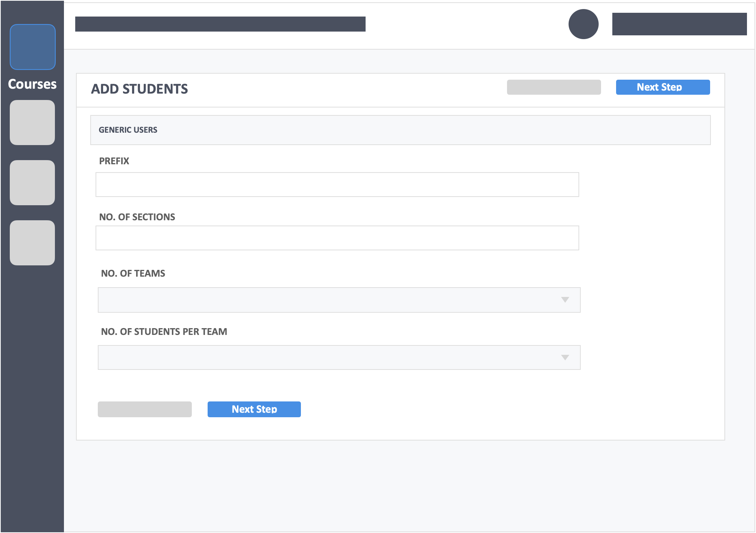The height and width of the screenshot is (533, 756).
Task: Click the Next Step button in the header
Action: click(x=663, y=87)
